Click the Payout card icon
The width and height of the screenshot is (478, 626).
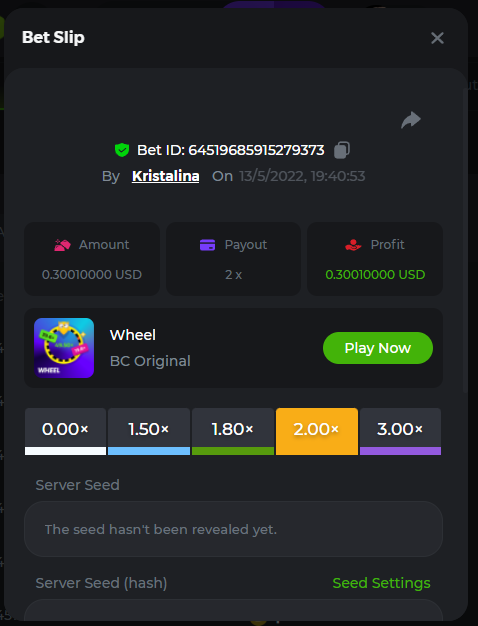point(207,245)
